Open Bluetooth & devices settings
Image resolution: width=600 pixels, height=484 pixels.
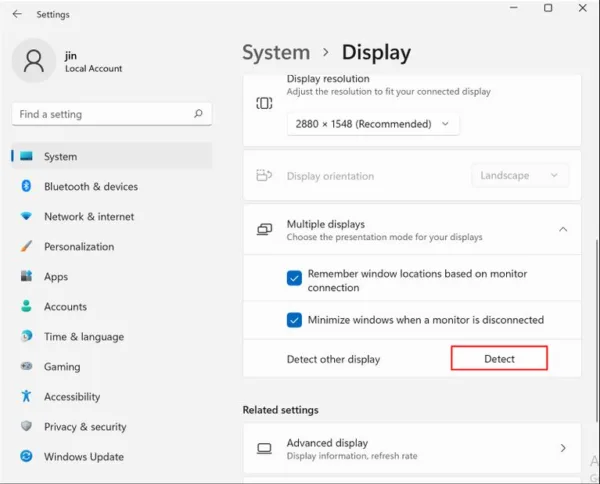[112, 186]
